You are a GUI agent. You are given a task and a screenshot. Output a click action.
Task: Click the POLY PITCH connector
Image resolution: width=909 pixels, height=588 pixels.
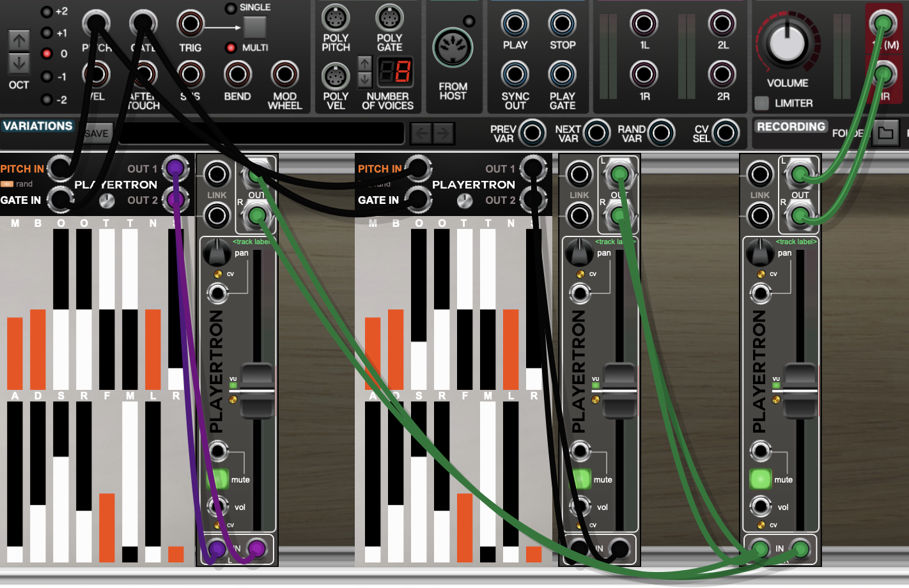click(x=336, y=17)
